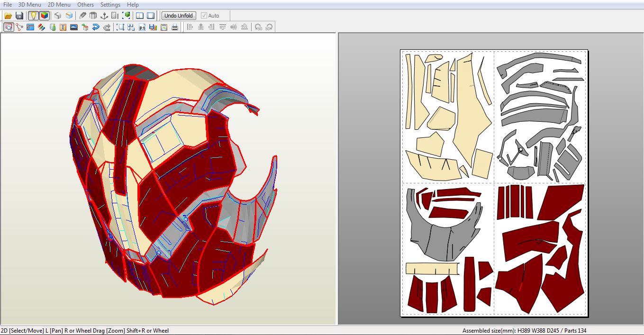Select the Edit Flaps tool
Screen dimensions: 644x335
[30, 27]
